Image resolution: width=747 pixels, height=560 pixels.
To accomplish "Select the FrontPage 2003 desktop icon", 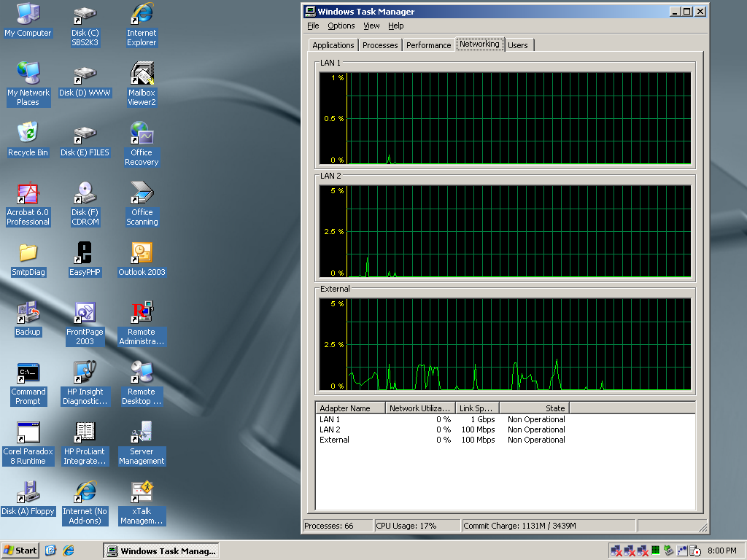I will coord(85,324).
